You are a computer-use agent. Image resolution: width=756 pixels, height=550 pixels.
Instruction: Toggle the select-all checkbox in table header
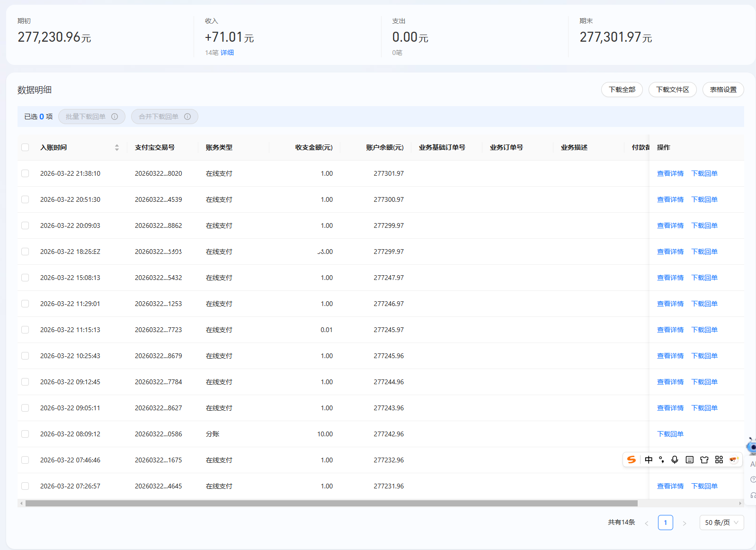pos(25,147)
